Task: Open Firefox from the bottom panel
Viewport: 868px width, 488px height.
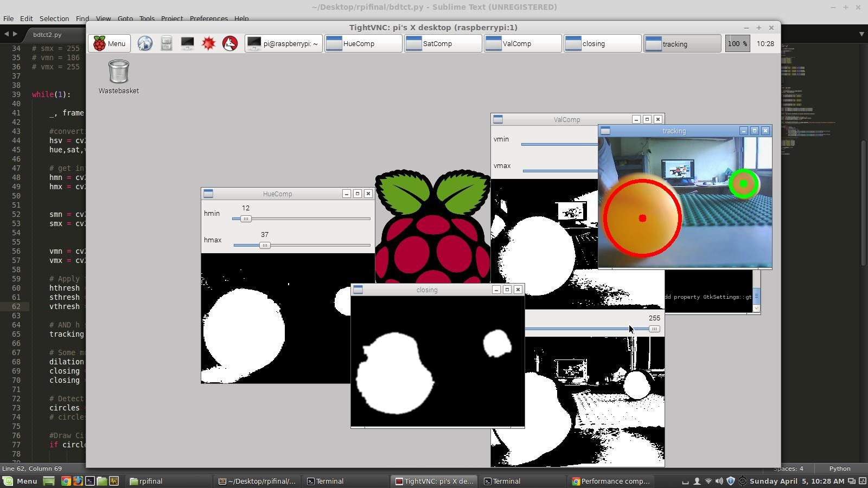Action: (x=78, y=481)
